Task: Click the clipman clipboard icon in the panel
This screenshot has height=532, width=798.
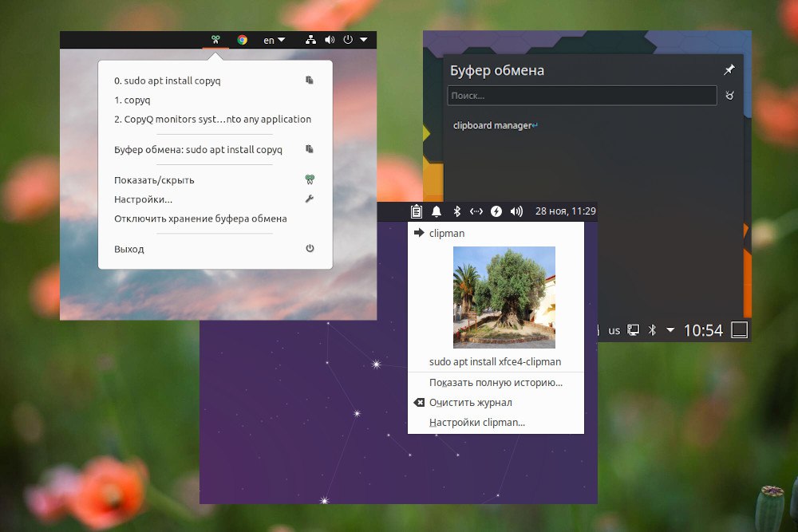Action: tap(417, 211)
